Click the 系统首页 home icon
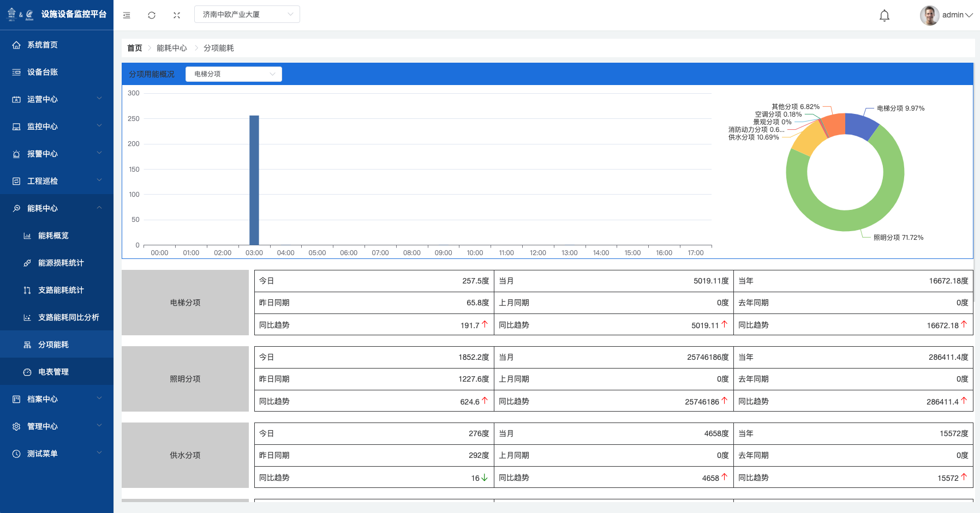Image resolution: width=980 pixels, height=513 pixels. coord(16,45)
